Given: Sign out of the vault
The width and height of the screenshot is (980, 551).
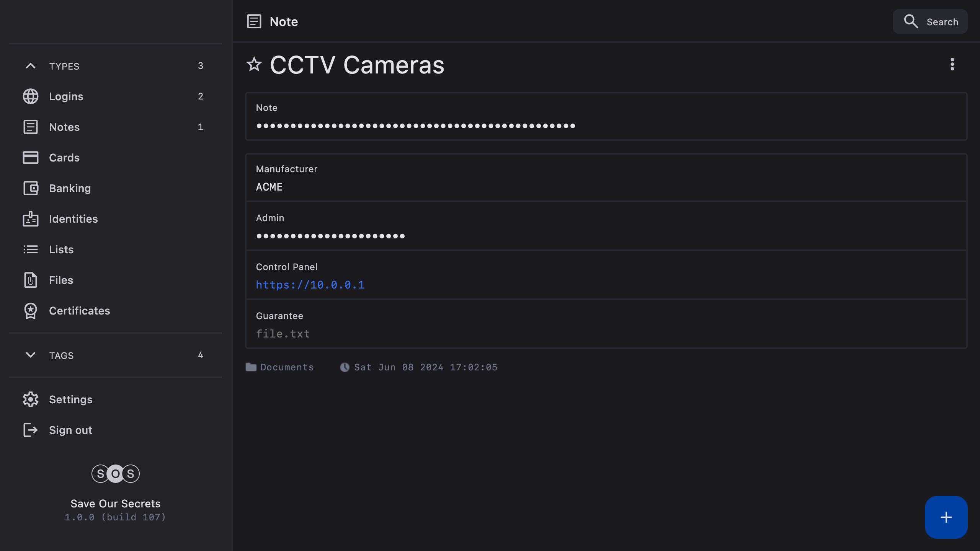Looking at the screenshot, I should point(70,430).
